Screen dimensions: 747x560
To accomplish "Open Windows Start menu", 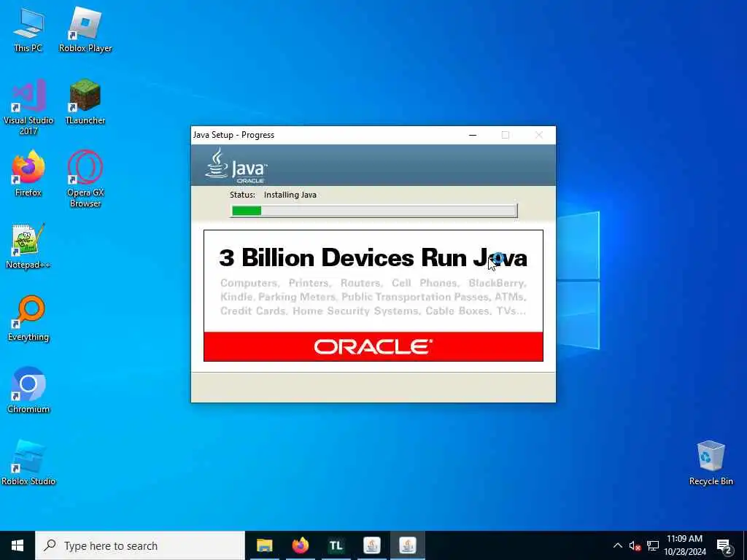I will (18, 545).
